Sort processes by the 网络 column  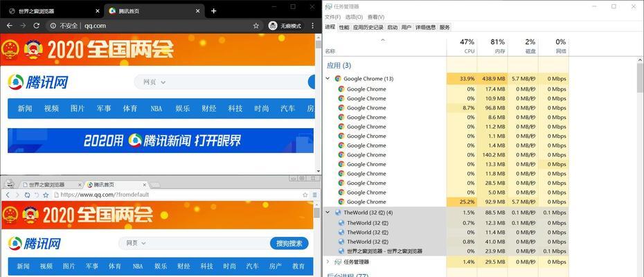[x=553, y=46]
